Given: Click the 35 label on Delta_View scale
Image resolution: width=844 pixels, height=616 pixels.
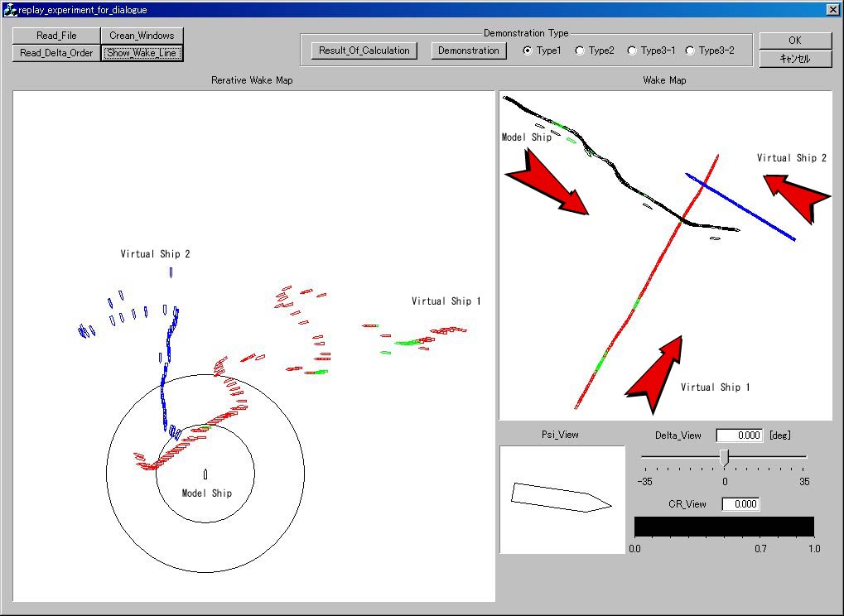Looking at the screenshot, I should (x=804, y=482).
